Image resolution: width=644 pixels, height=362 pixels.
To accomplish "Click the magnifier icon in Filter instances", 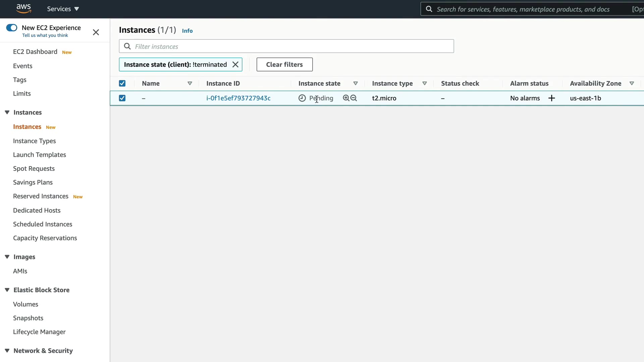I will pos(127,46).
